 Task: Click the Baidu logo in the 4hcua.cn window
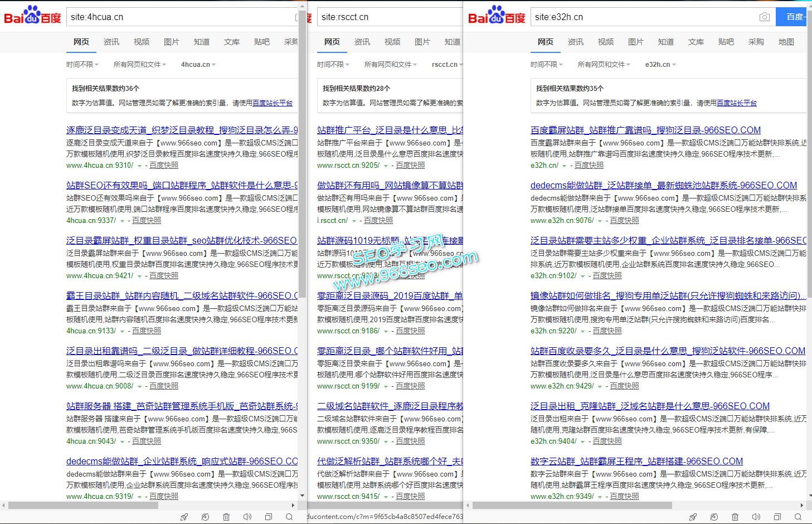click(x=32, y=15)
